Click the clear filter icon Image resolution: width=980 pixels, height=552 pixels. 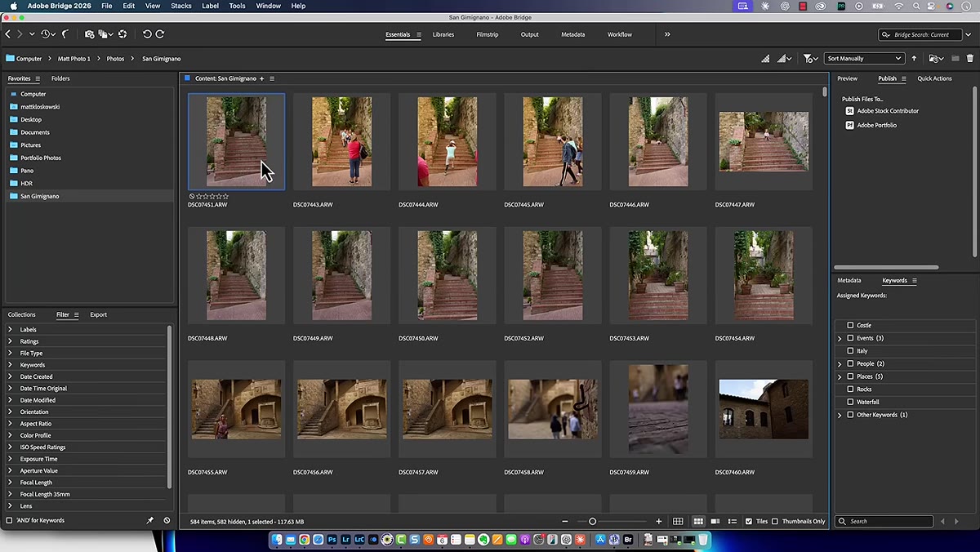coord(167,520)
